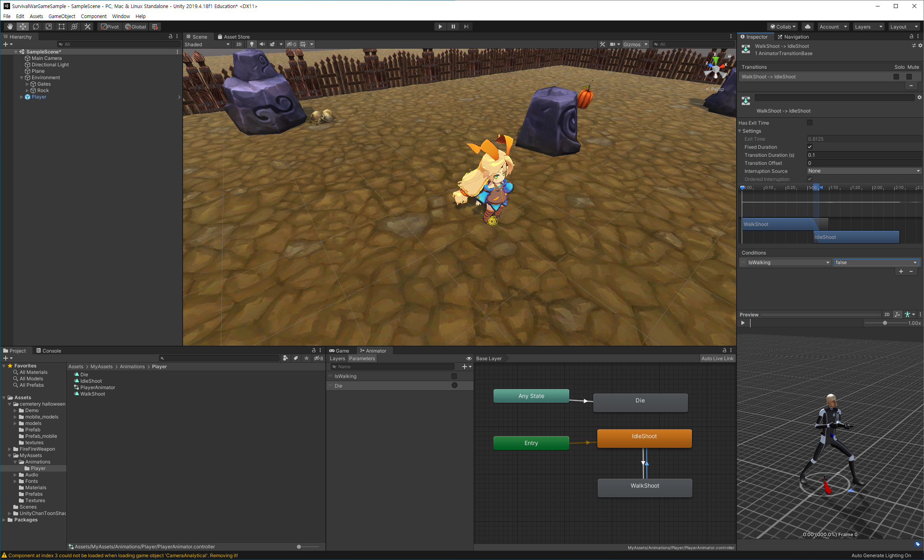Adjust the preview speed slider
Viewport: 924px width, 560px height.
tap(885, 323)
